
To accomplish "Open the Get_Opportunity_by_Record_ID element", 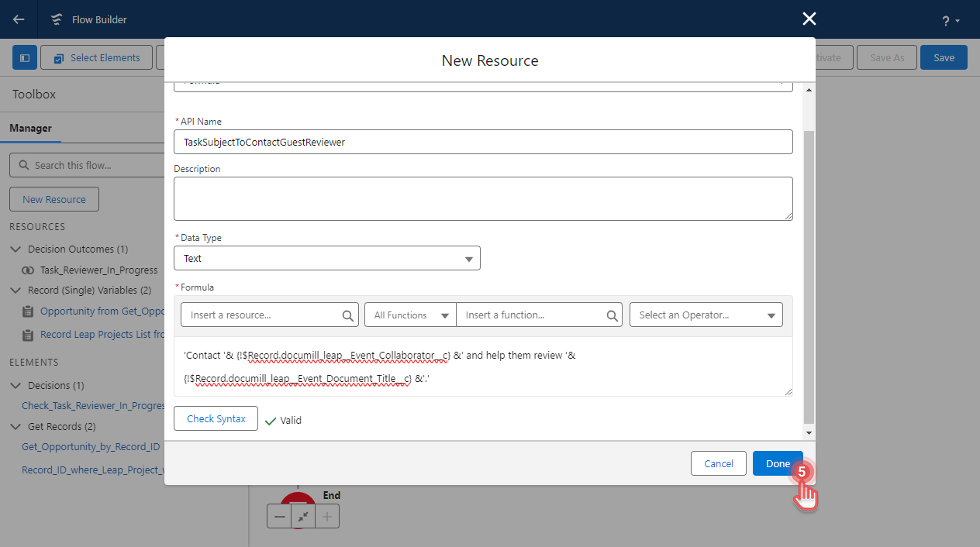I will [x=91, y=446].
